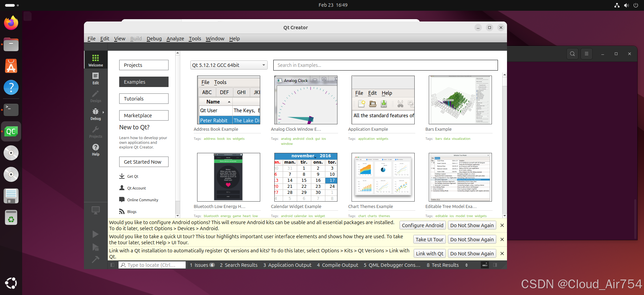This screenshot has width=644, height=295.
Task: Click Do Not Show Again for Android
Action: (x=472, y=225)
